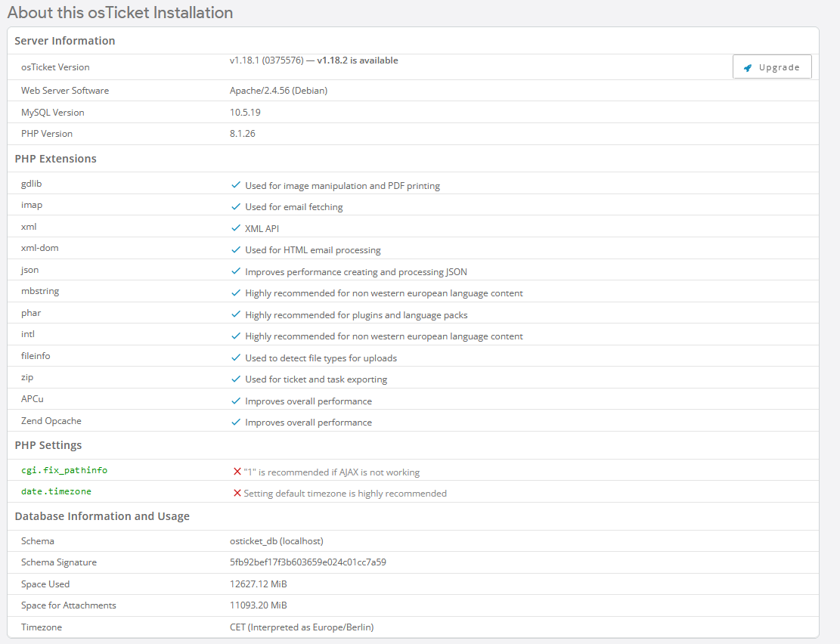Click the Schema Signature hash value

coord(308,562)
